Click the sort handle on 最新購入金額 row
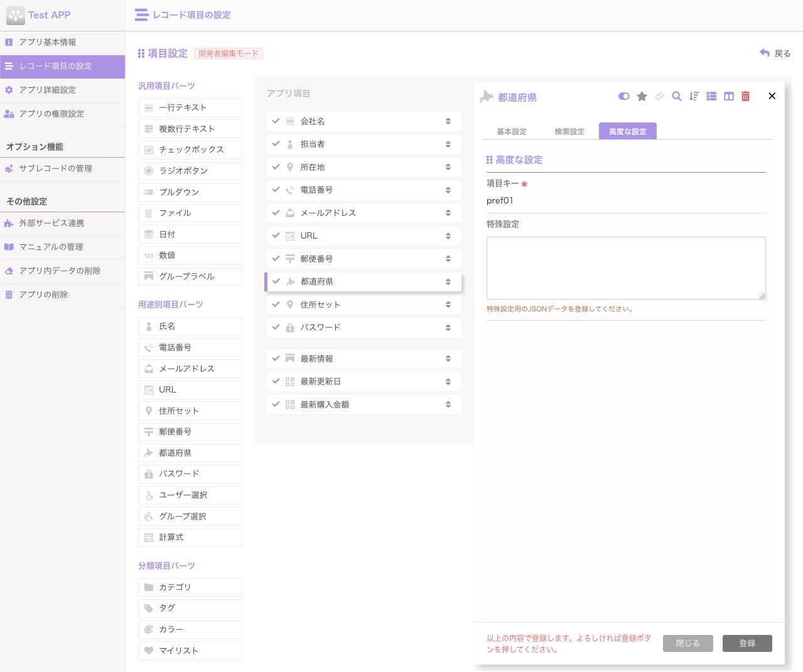This screenshot has height=672, width=803. coord(448,404)
